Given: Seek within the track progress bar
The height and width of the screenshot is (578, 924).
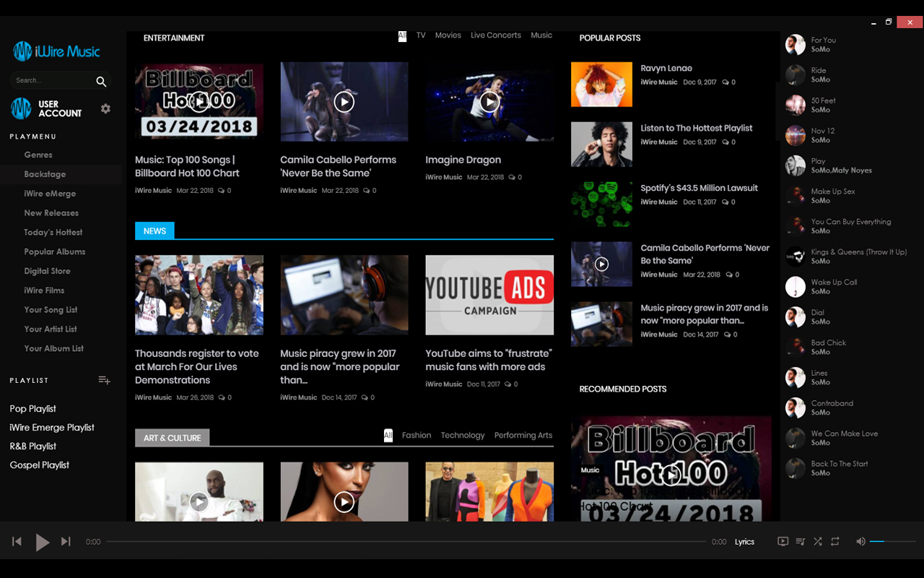Looking at the screenshot, I should tap(406, 541).
